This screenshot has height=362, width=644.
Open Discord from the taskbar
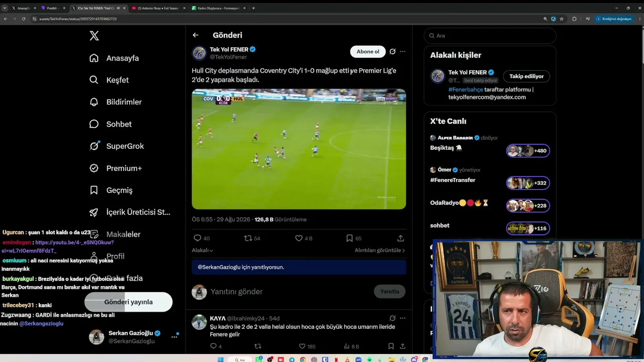pyautogui.click(x=414, y=359)
